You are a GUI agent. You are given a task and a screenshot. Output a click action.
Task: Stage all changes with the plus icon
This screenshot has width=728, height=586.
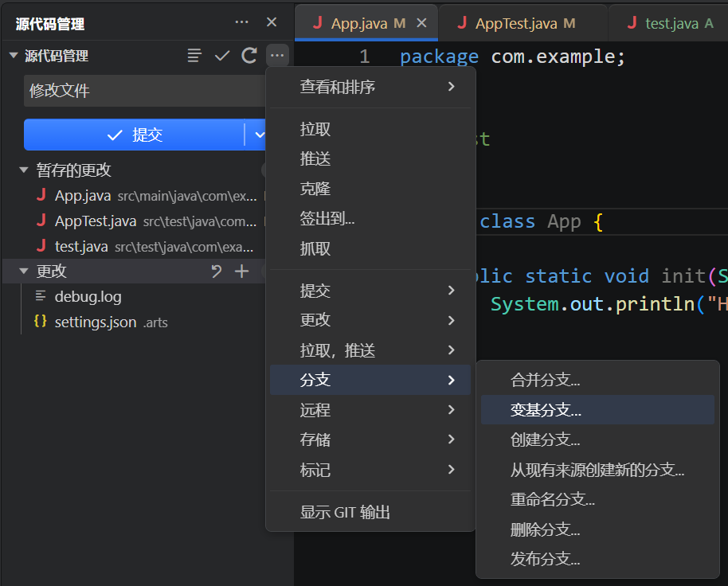242,271
